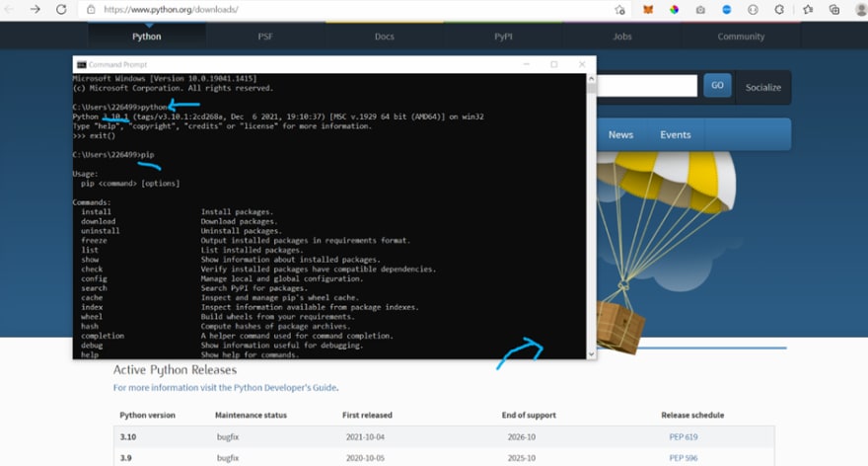Click the 3.9 version cell

pos(125,458)
